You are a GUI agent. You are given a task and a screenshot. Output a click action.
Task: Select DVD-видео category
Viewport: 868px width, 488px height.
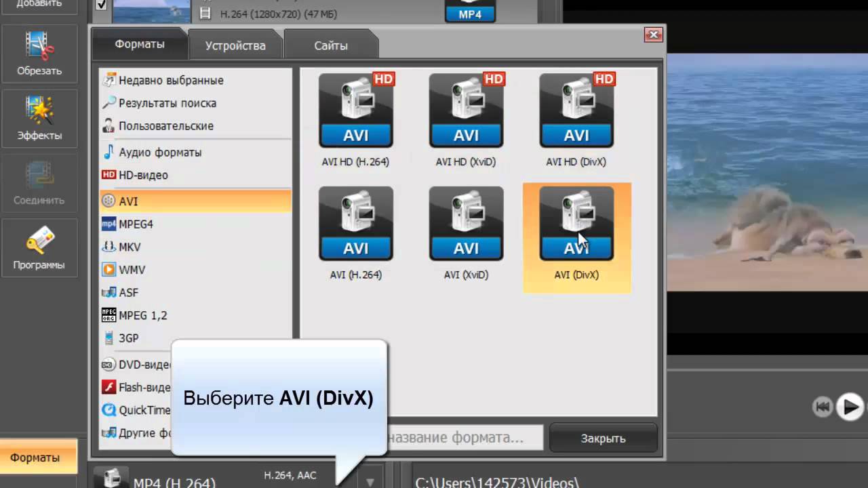136,365
